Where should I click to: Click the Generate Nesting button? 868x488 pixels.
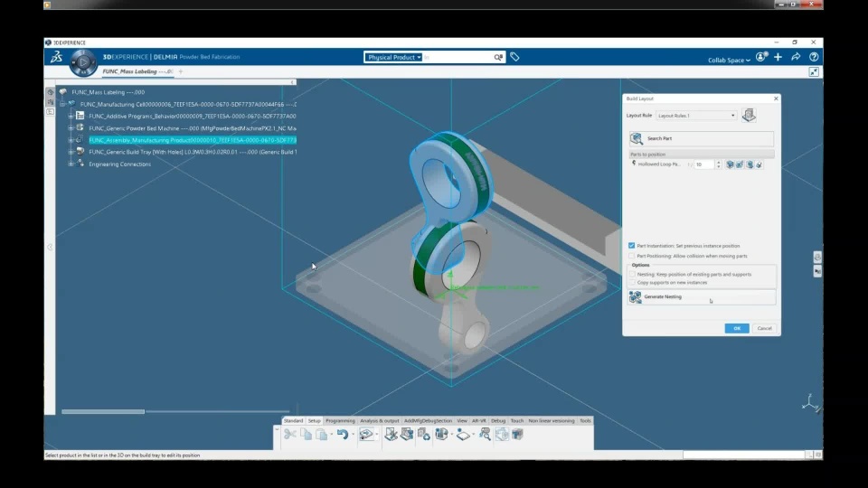pos(702,296)
